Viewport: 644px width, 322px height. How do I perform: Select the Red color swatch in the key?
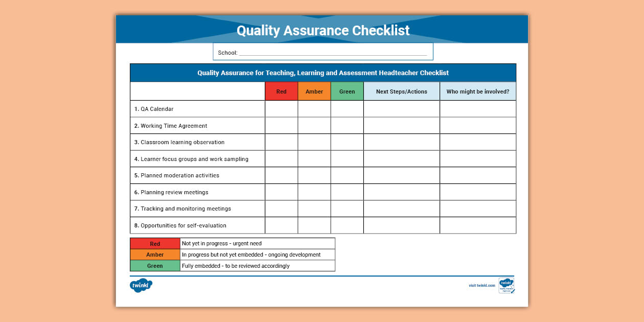tap(155, 243)
